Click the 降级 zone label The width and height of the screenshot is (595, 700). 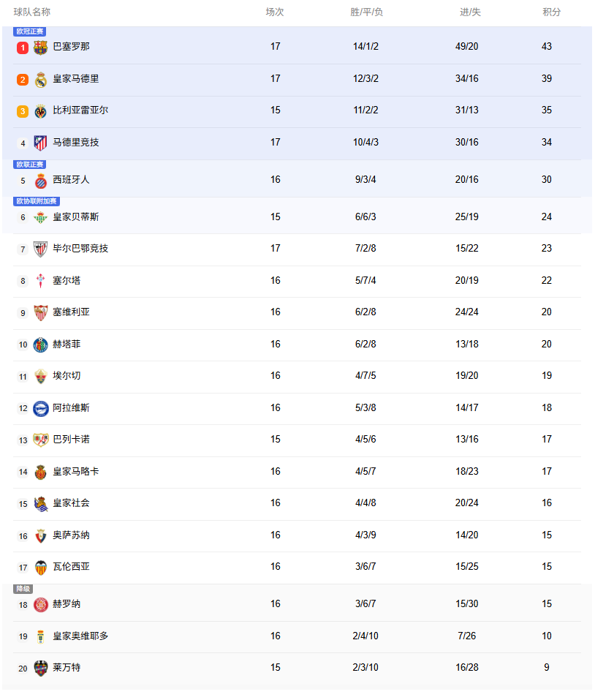(x=23, y=589)
